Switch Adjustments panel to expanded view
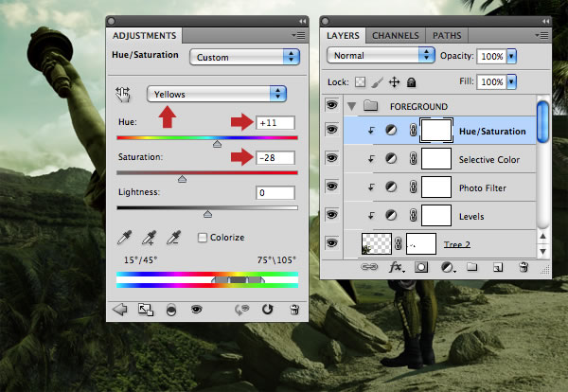The width and height of the screenshot is (568, 392). (x=146, y=310)
